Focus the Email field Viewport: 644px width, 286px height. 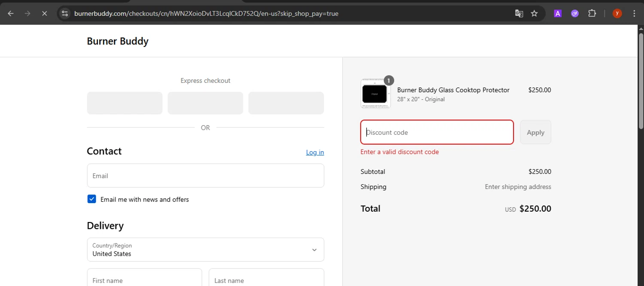(x=205, y=176)
